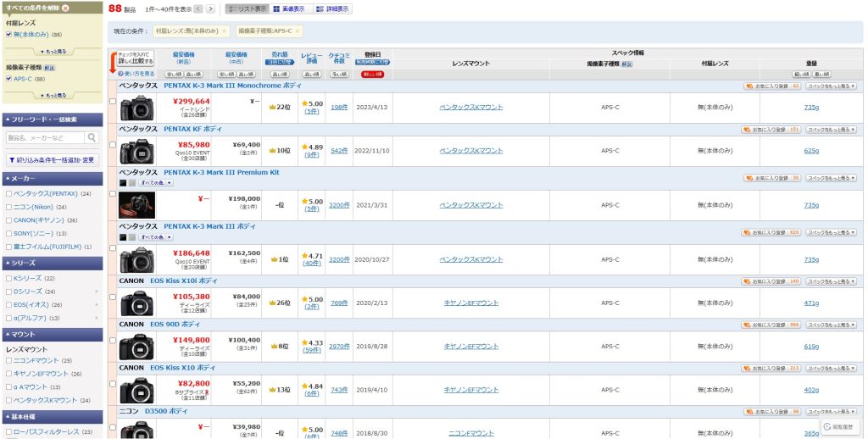Sort new price by 高い順

(193, 74)
